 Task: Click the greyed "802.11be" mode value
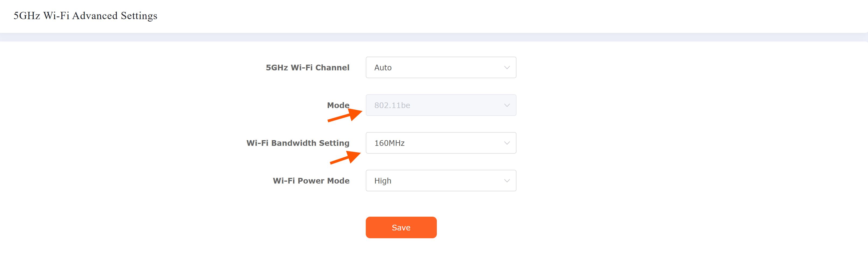392,105
